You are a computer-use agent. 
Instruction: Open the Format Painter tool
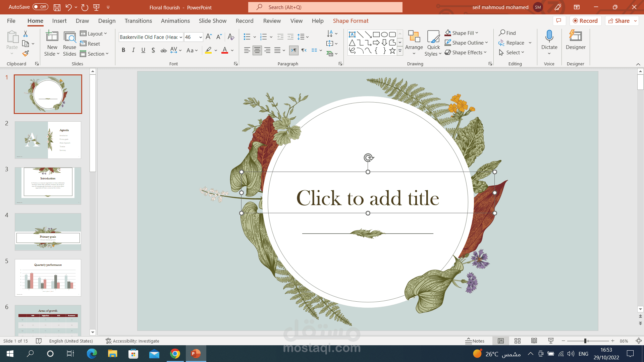pyautogui.click(x=25, y=53)
